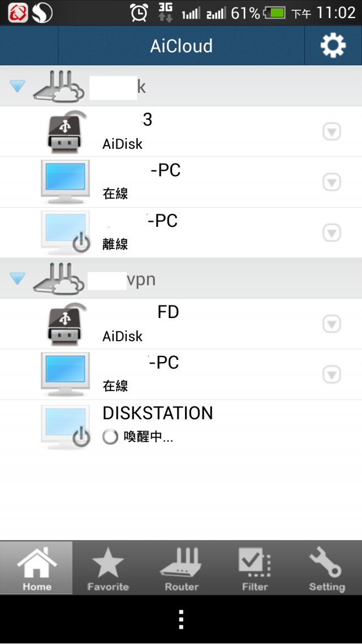
Task: Open the settings gear in AiCloud header
Action: coord(333,45)
